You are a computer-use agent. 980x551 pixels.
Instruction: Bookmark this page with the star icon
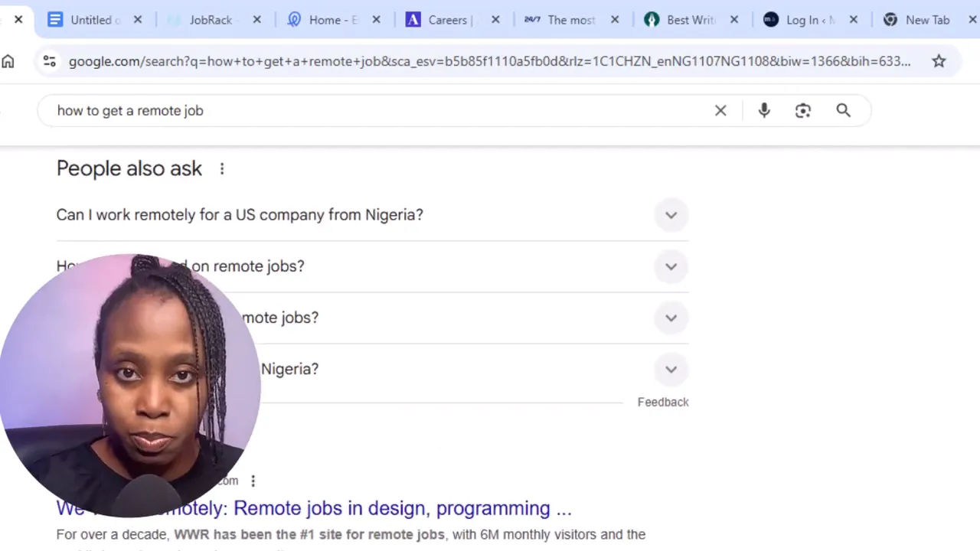(939, 61)
